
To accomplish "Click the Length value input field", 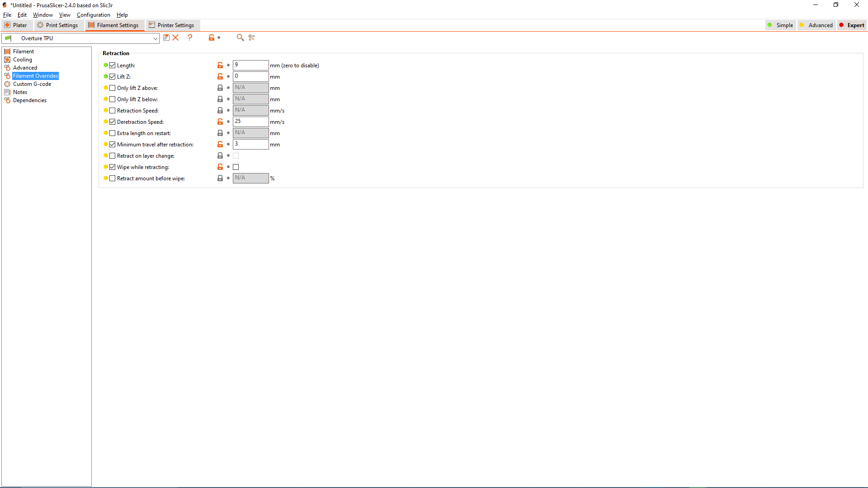I will [250, 66].
